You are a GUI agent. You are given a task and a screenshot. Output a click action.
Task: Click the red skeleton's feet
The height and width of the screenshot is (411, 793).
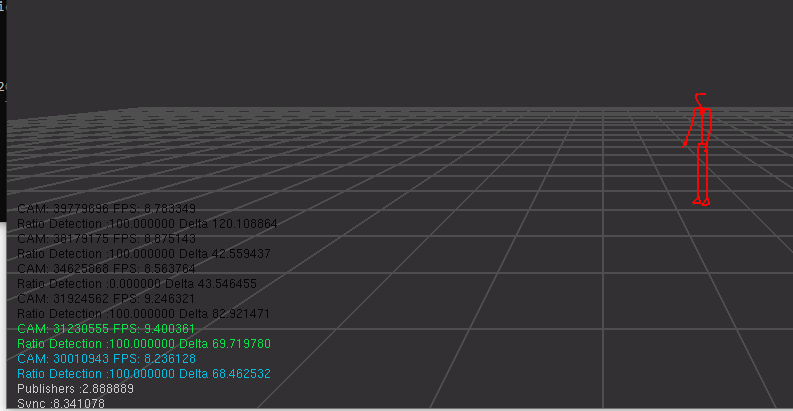(x=701, y=202)
